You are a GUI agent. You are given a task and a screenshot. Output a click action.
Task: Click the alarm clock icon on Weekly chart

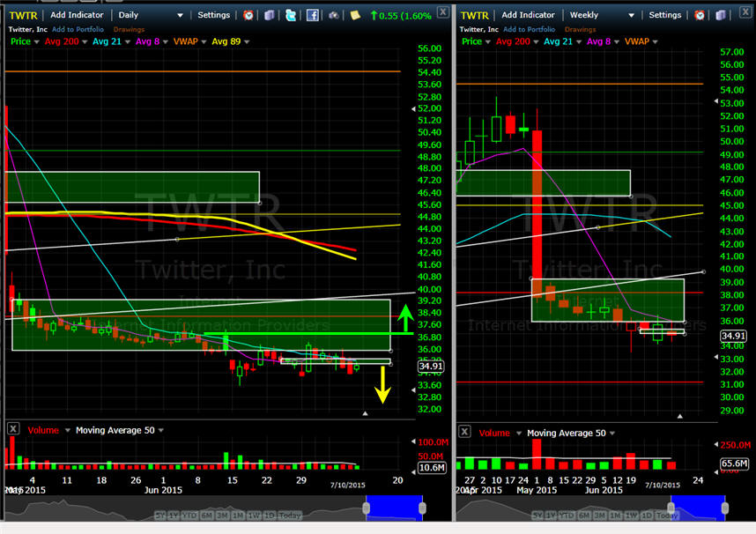(x=700, y=15)
